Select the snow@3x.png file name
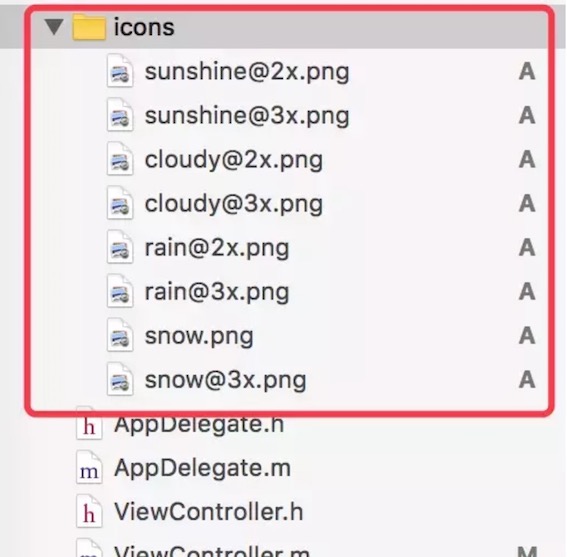This screenshot has width=567, height=557. pos(226,380)
